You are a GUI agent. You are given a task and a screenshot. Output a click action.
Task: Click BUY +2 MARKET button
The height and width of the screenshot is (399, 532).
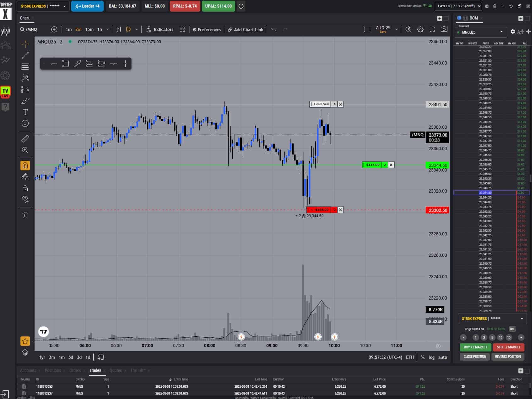[475, 347]
